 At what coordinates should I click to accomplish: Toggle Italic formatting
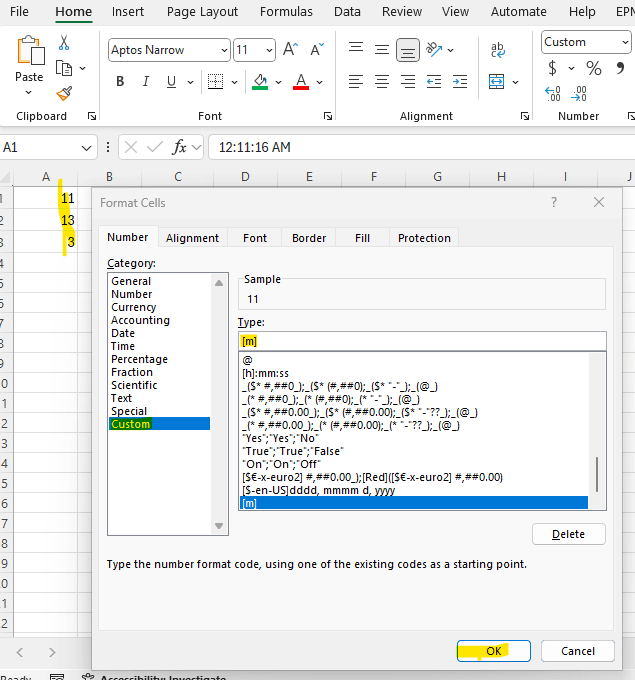(146, 82)
